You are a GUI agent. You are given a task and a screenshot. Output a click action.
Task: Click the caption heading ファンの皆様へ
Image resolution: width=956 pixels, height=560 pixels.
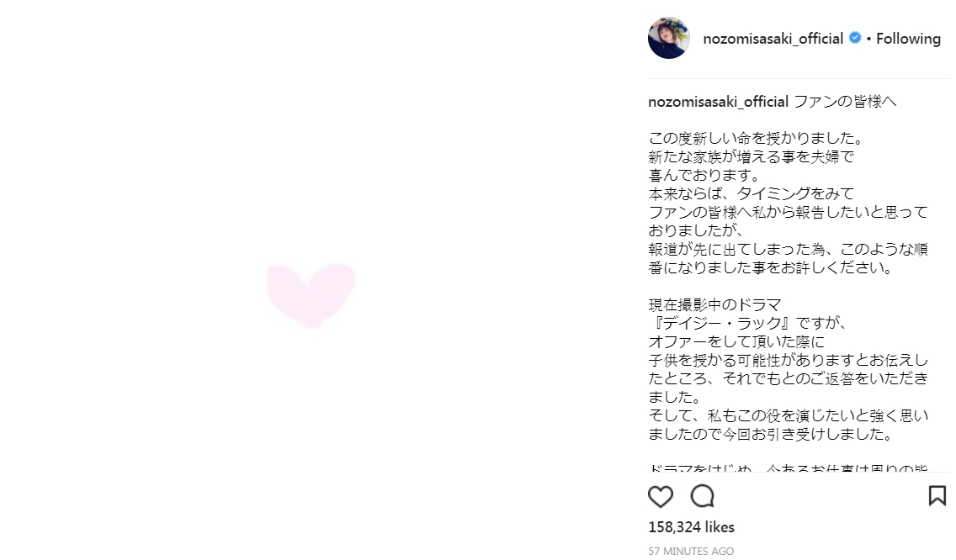click(x=846, y=102)
